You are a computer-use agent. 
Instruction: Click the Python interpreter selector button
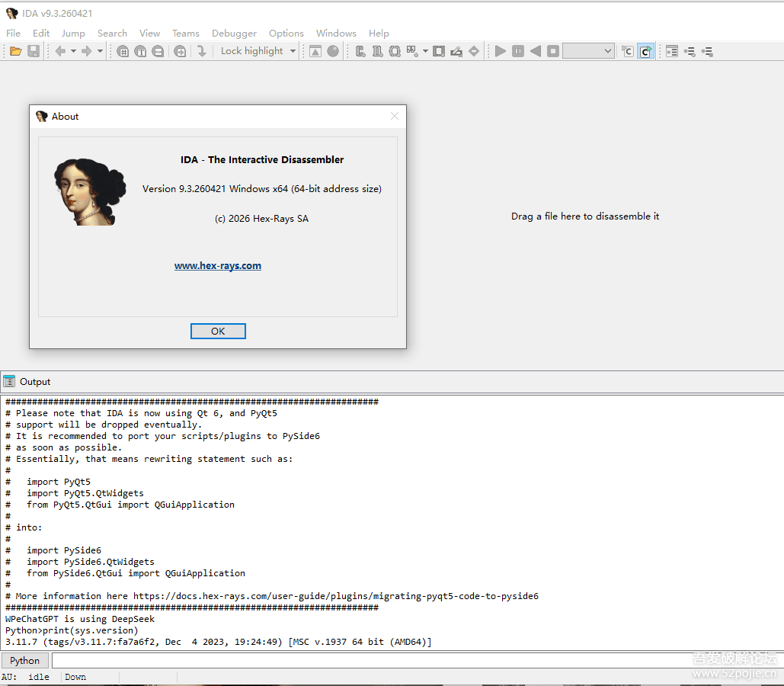(x=25, y=661)
